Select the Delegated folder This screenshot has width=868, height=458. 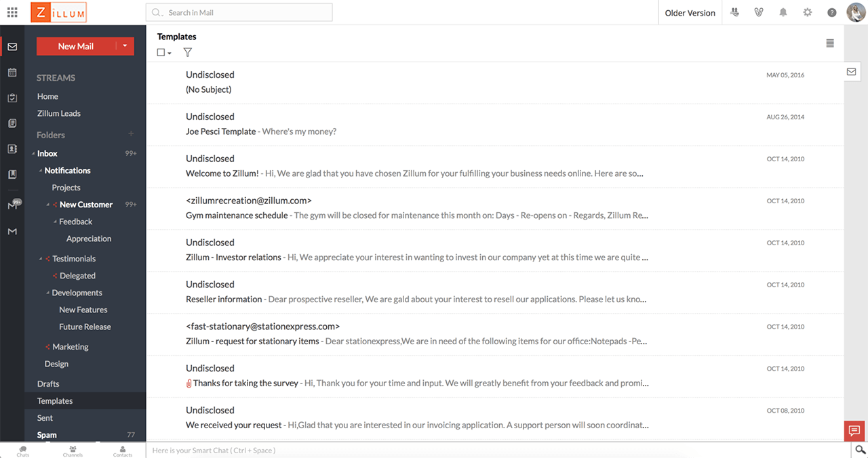[77, 276]
